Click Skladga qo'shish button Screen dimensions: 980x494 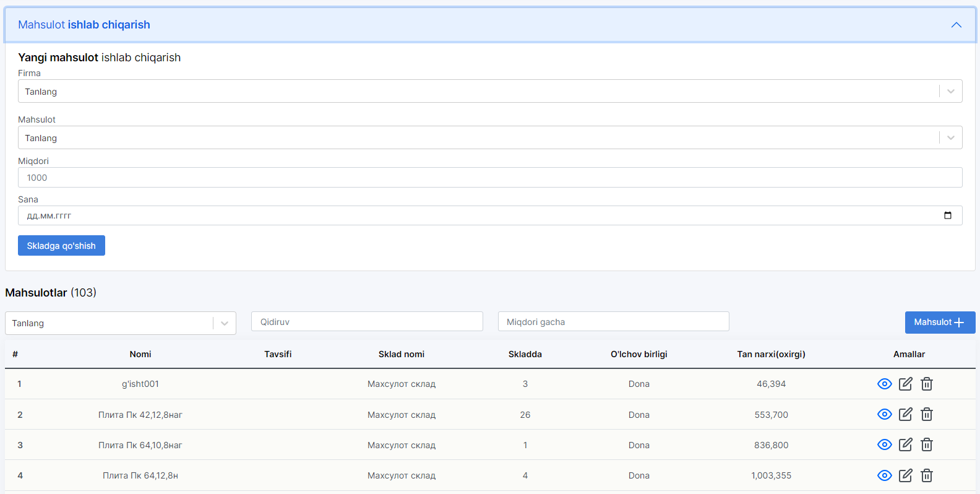point(61,246)
